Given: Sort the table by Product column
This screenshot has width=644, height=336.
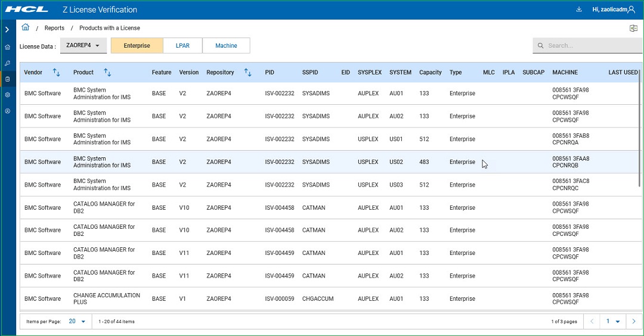Looking at the screenshot, I should pos(107,73).
